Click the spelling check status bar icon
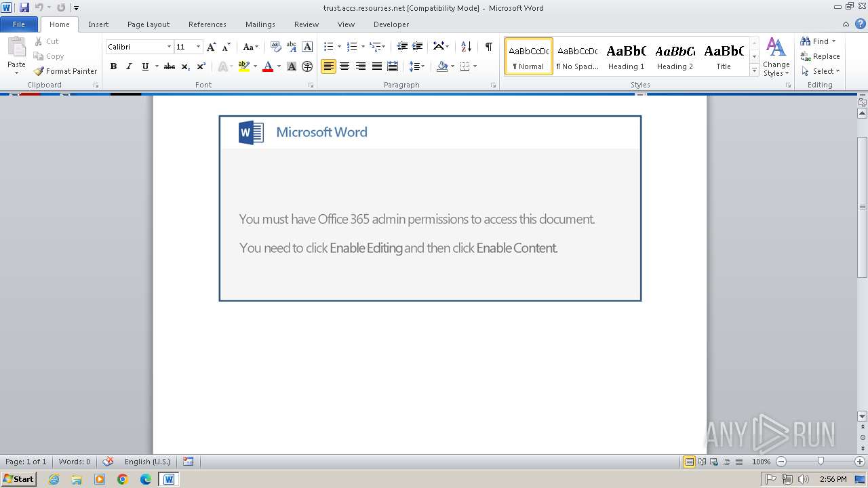 coord(108,462)
